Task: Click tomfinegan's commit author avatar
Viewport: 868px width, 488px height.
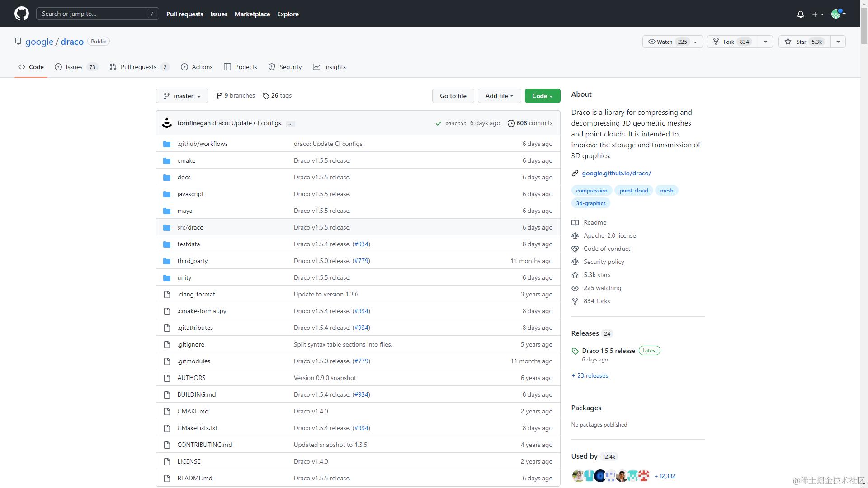Action: point(167,123)
